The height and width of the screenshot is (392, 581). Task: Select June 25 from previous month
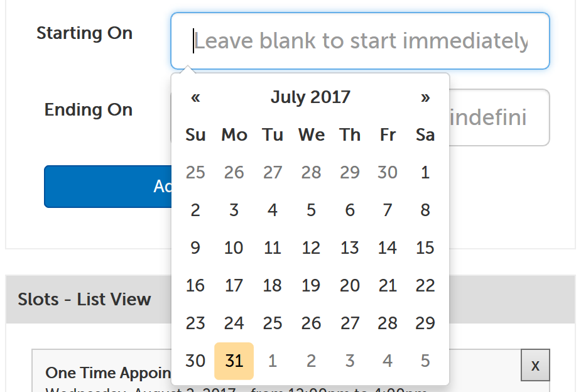tap(195, 173)
